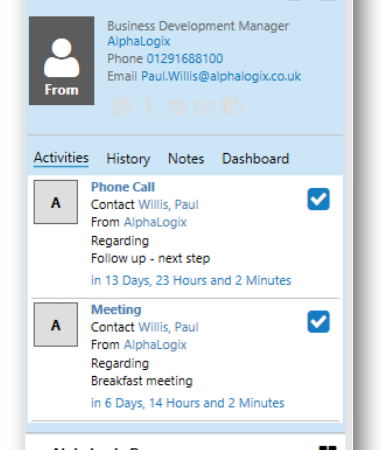Screen dimensions: 381x450
Task: Untick the Meeting activity checkbox
Action: pyautogui.click(x=318, y=322)
